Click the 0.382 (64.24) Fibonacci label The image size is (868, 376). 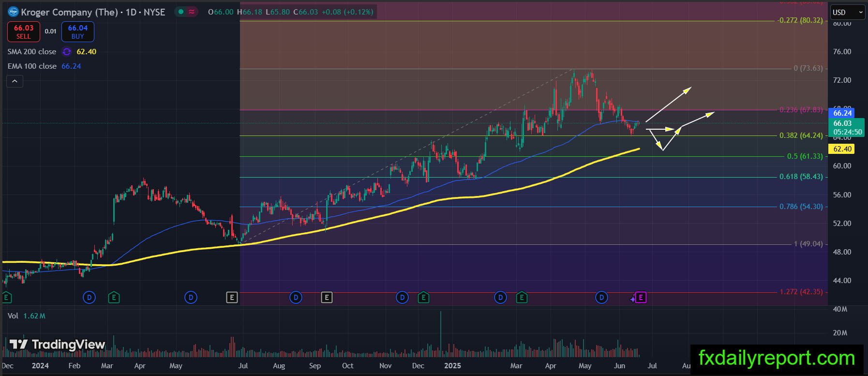coord(801,135)
